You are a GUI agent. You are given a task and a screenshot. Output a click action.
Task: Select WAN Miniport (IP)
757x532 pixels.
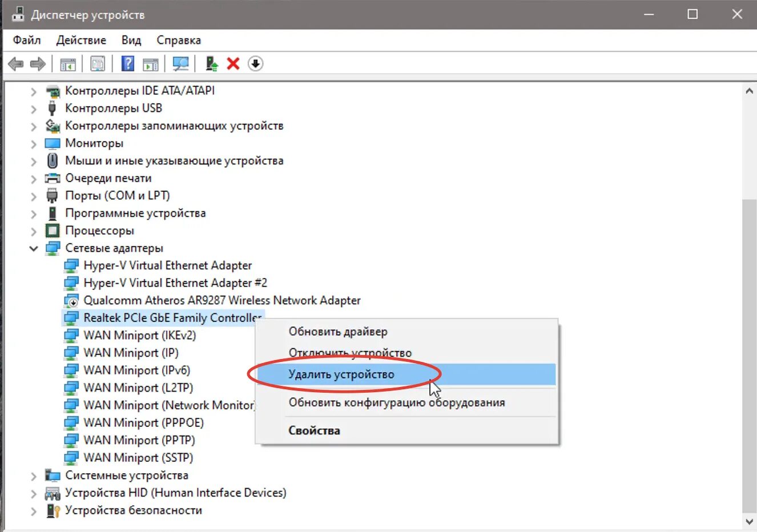131,353
